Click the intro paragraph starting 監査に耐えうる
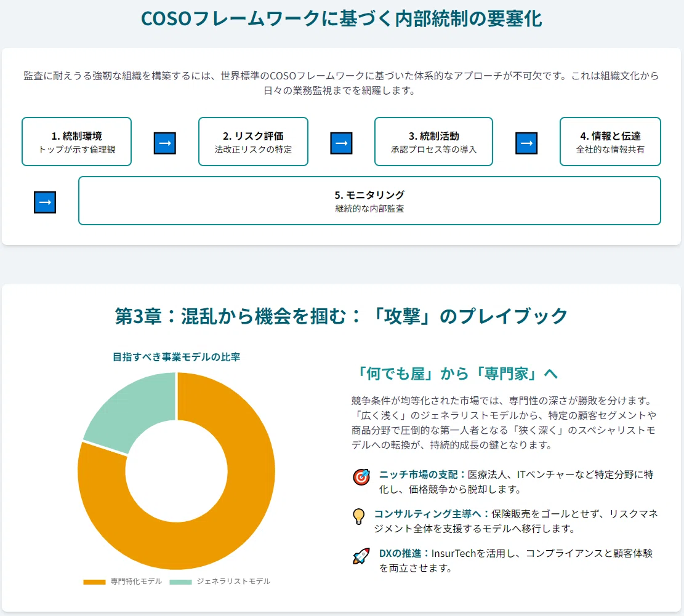 pyautogui.click(x=341, y=83)
